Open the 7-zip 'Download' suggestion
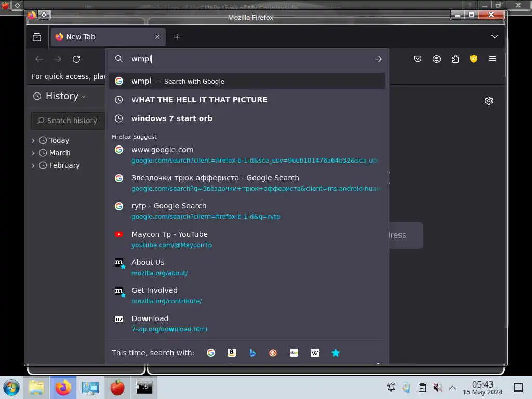The height and width of the screenshot is (399, 532). coord(247,324)
